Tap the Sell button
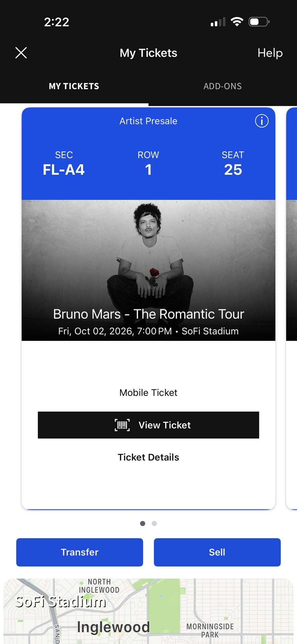The image size is (297, 644). click(217, 552)
